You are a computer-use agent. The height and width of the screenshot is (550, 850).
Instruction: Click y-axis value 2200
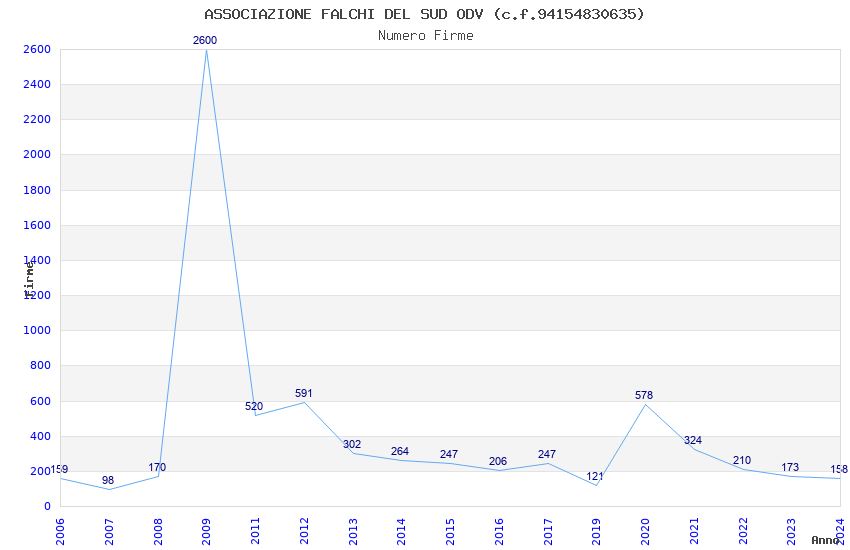(x=37, y=119)
